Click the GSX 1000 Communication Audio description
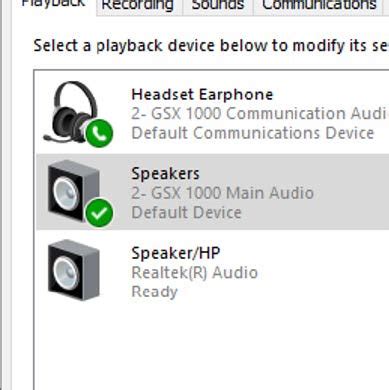Image resolution: width=389 pixels, height=390 pixels. [x=260, y=114]
